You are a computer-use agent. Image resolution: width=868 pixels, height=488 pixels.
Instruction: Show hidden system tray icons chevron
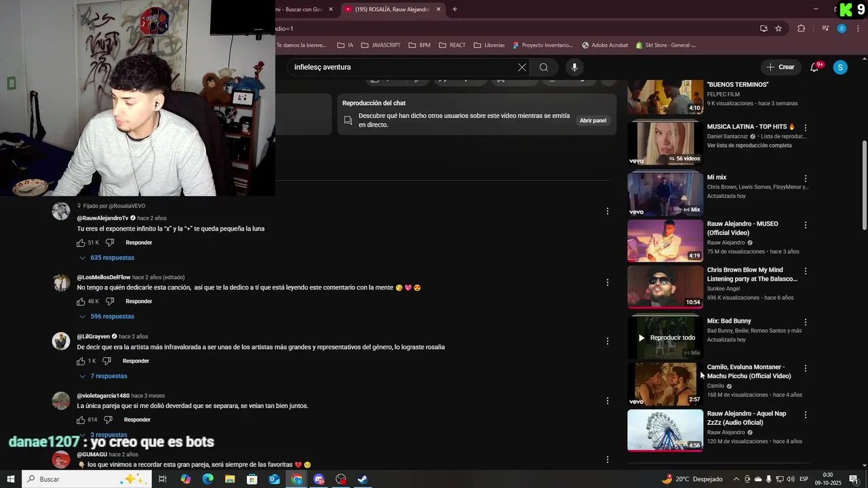click(x=736, y=479)
